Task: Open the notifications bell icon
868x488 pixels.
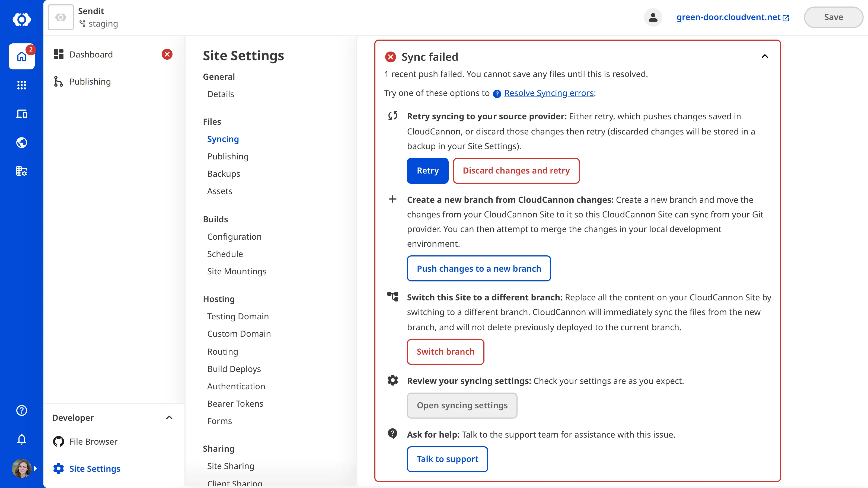Action: [x=22, y=439]
